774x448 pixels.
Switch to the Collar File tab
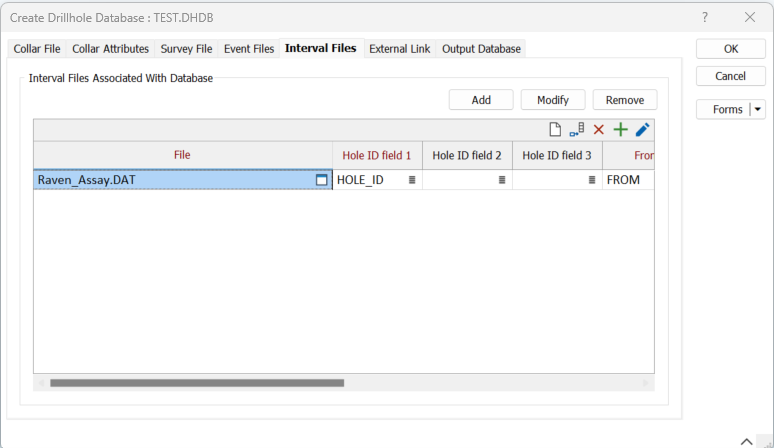pyautogui.click(x=37, y=49)
